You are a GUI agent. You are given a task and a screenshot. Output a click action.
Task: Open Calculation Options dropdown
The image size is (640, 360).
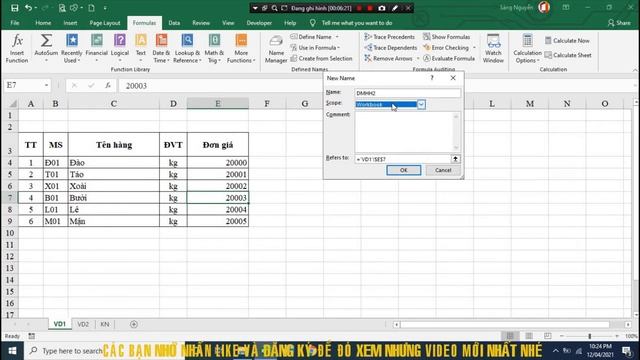527,49
